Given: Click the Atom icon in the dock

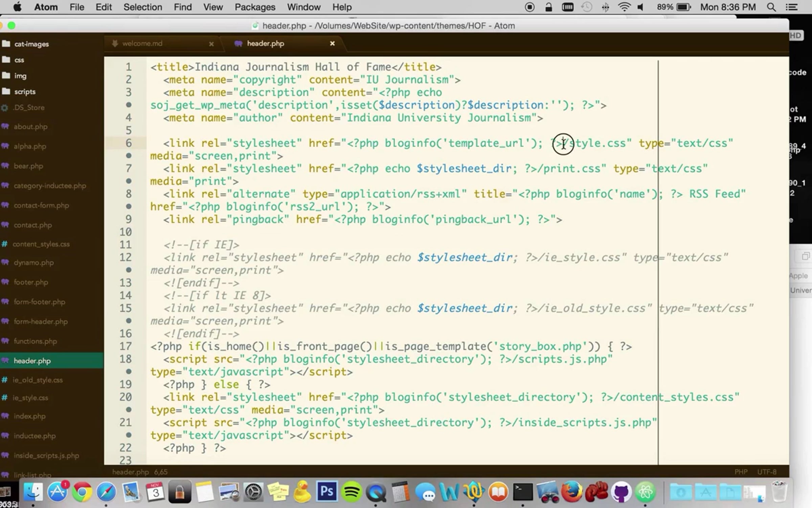Looking at the screenshot, I should click(x=646, y=491).
